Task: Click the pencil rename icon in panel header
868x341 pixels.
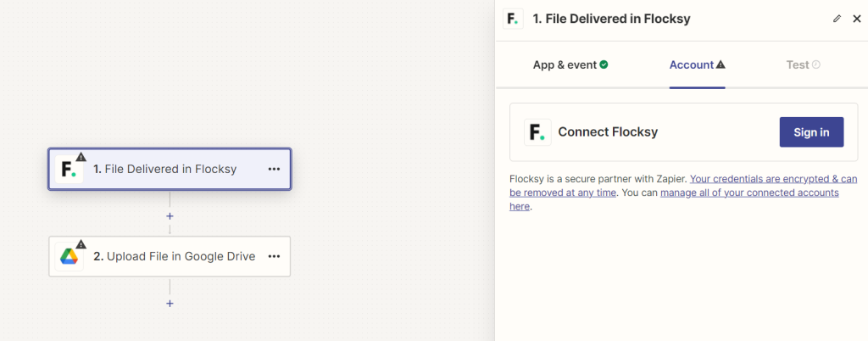Action: (x=837, y=18)
